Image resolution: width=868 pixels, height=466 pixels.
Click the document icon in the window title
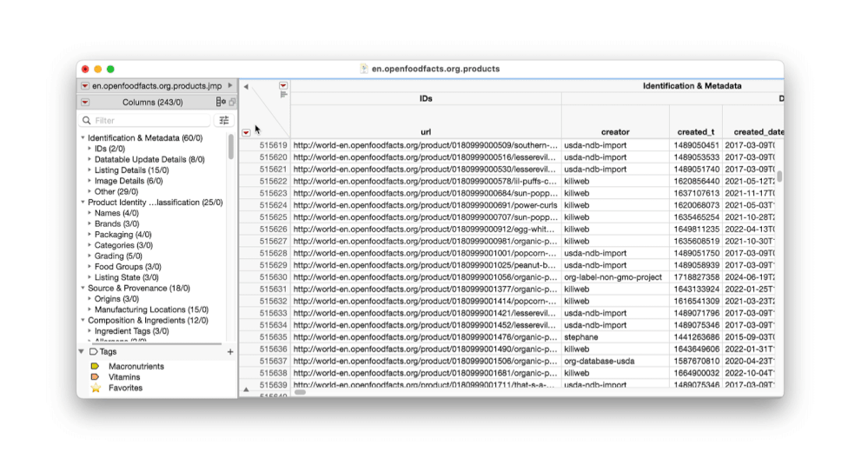[x=364, y=69]
